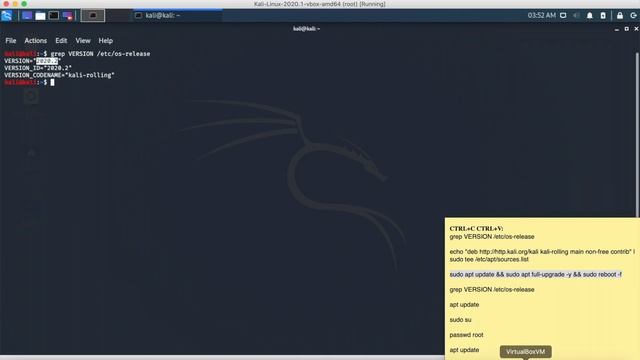Click the highlighted 2020.2 version text
This screenshot has width=640, height=360.
[x=47, y=61]
